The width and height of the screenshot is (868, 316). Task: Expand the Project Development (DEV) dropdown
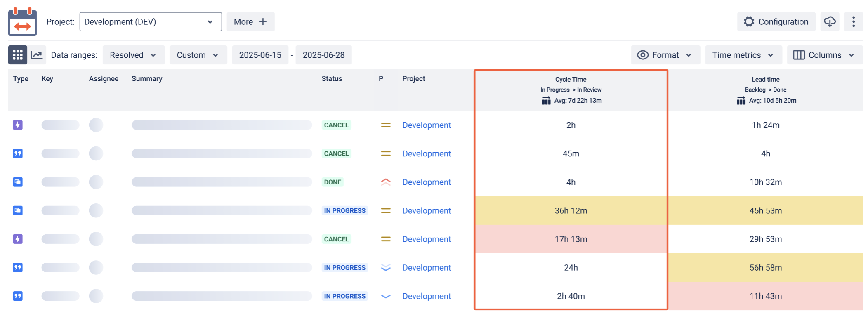(x=151, y=21)
